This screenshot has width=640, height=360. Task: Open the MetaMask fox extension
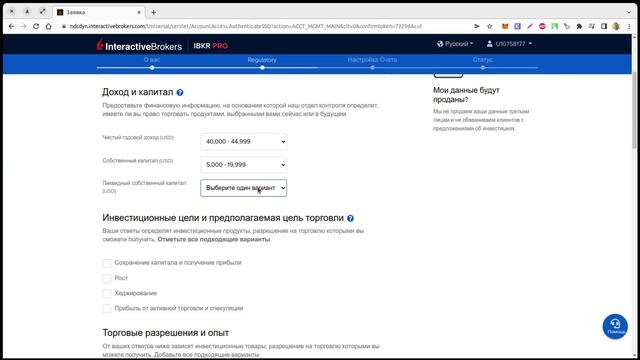(505, 26)
